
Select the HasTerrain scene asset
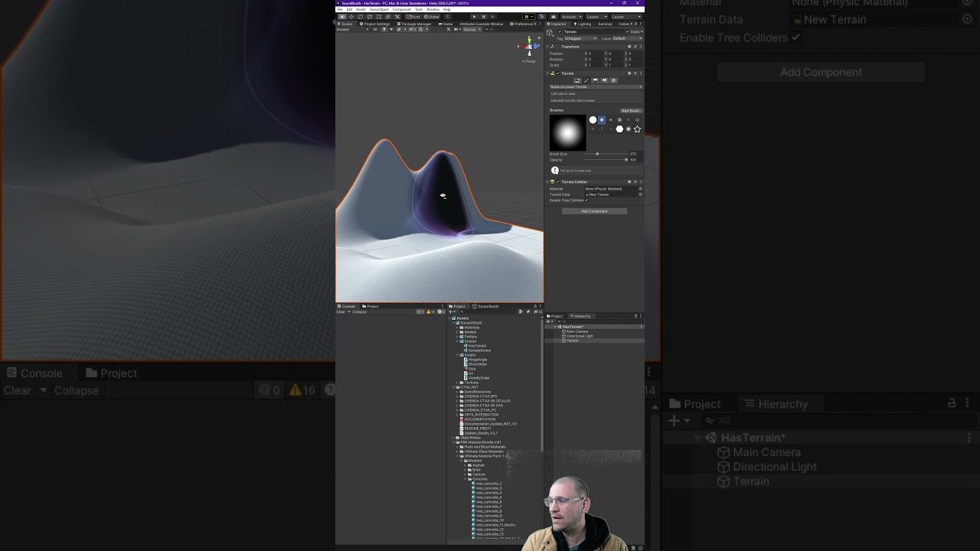(475, 346)
